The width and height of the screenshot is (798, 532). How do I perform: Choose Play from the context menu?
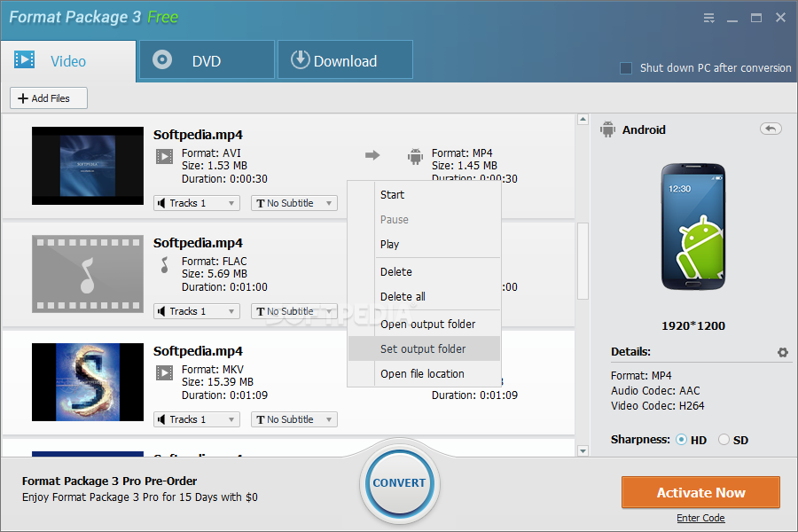pos(424,245)
